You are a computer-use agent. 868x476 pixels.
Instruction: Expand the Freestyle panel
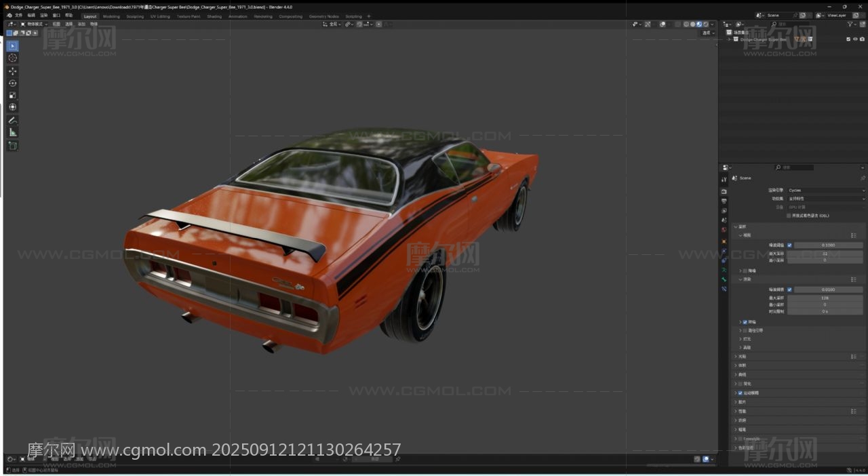(x=736, y=439)
